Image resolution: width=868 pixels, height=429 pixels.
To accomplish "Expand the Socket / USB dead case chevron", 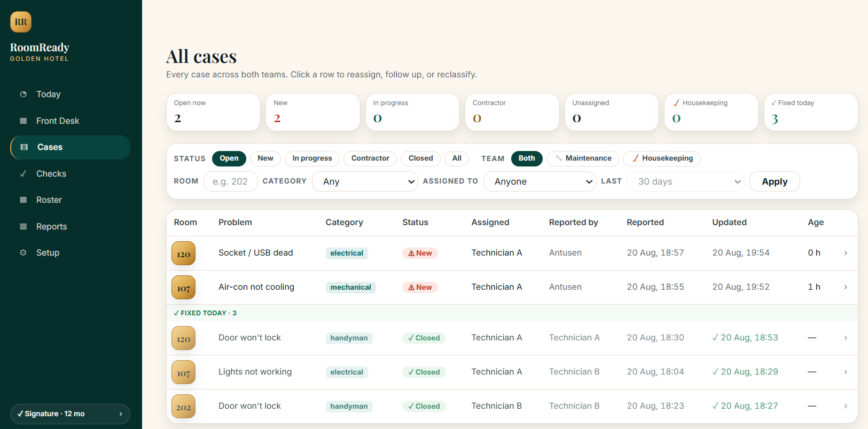I will [846, 253].
